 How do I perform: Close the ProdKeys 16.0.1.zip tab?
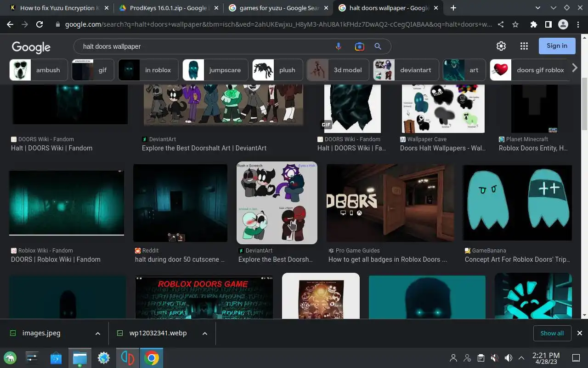[x=215, y=8]
